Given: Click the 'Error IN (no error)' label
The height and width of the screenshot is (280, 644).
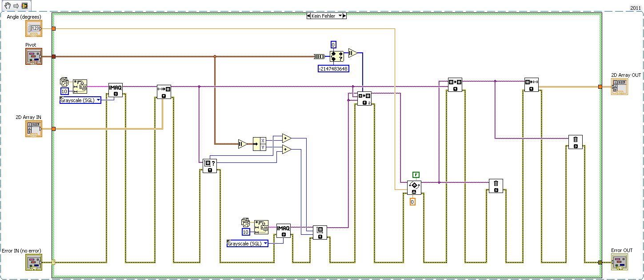Looking at the screenshot, I should coord(21,251).
